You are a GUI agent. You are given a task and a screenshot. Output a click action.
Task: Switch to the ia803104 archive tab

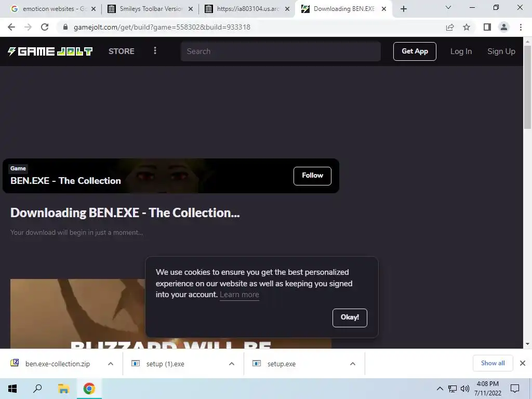(247, 9)
